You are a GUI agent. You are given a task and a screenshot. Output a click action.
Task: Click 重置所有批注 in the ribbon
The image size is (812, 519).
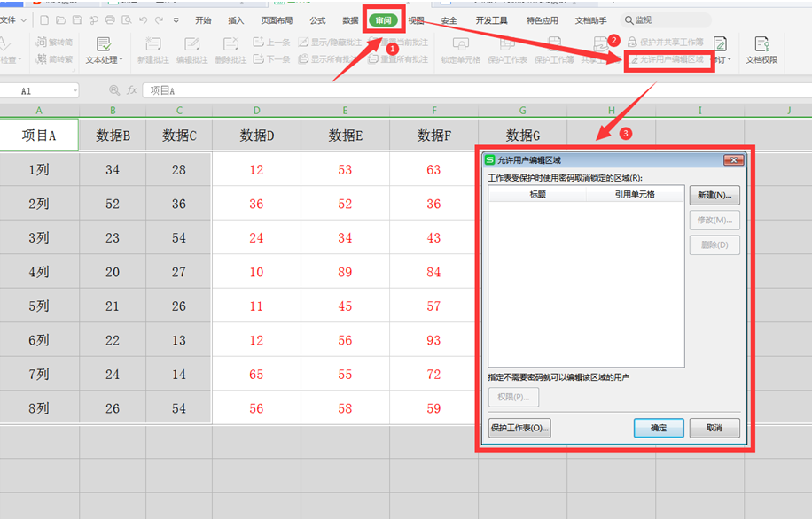coord(398,59)
